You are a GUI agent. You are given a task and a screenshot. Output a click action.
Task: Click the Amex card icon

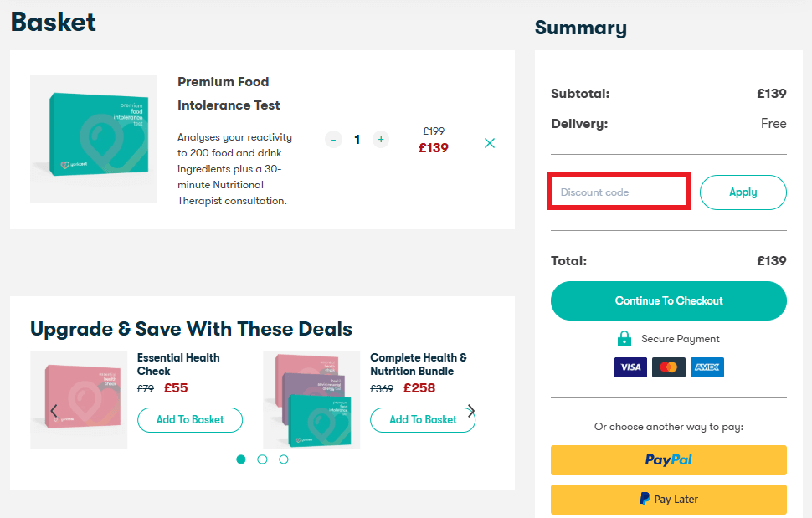pyautogui.click(x=707, y=367)
